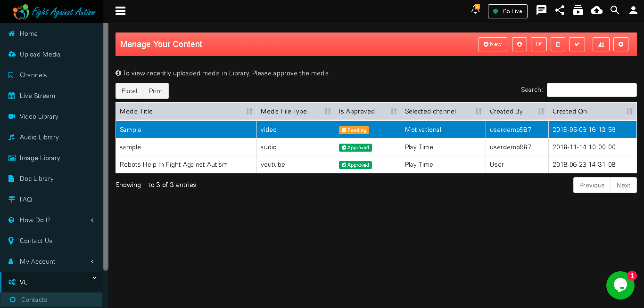Click the table Search input field
Image resolution: width=644 pixels, height=308 pixels.
tap(592, 90)
